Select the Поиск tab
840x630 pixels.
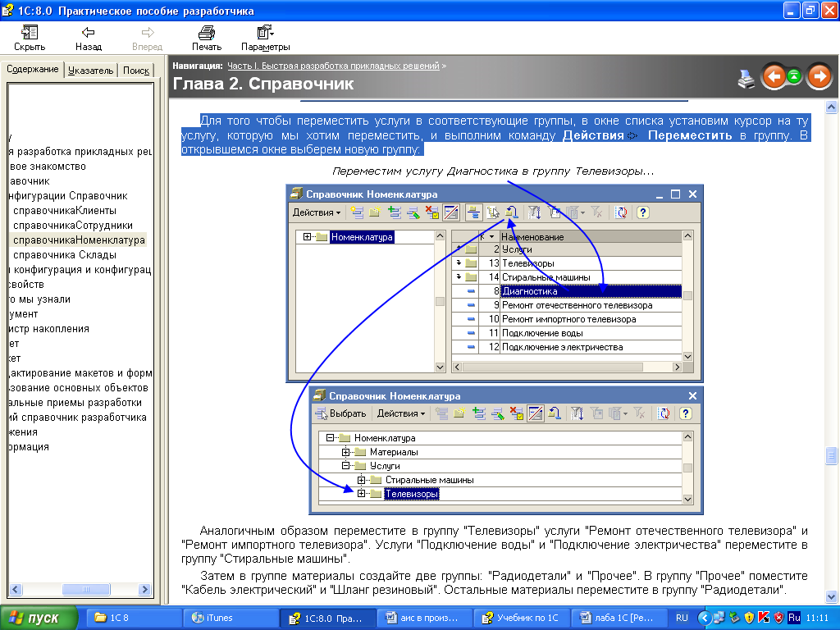tap(136, 71)
